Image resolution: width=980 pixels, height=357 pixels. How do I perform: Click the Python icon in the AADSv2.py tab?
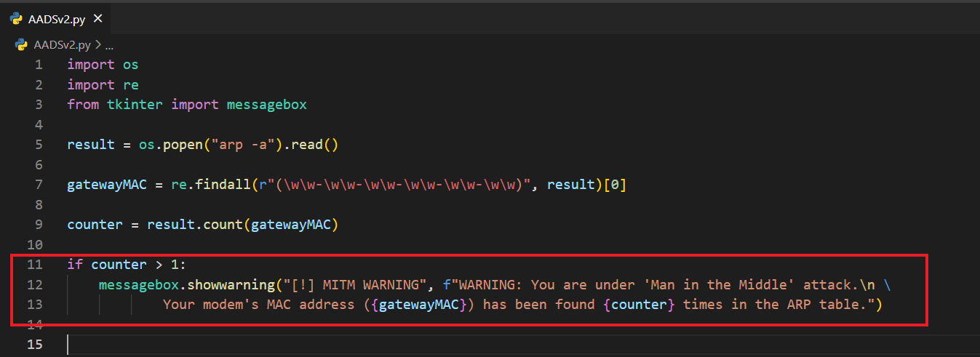(17, 19)
